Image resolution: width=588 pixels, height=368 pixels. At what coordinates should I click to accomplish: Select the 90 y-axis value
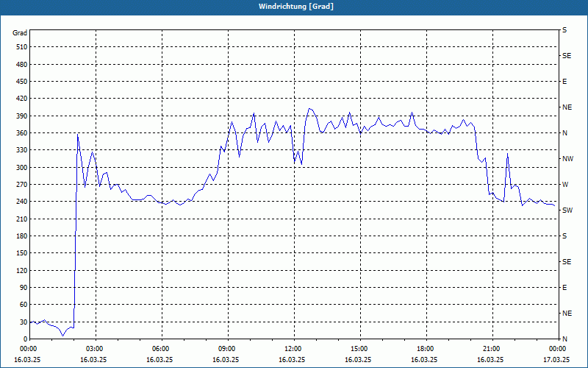(23, 288)
